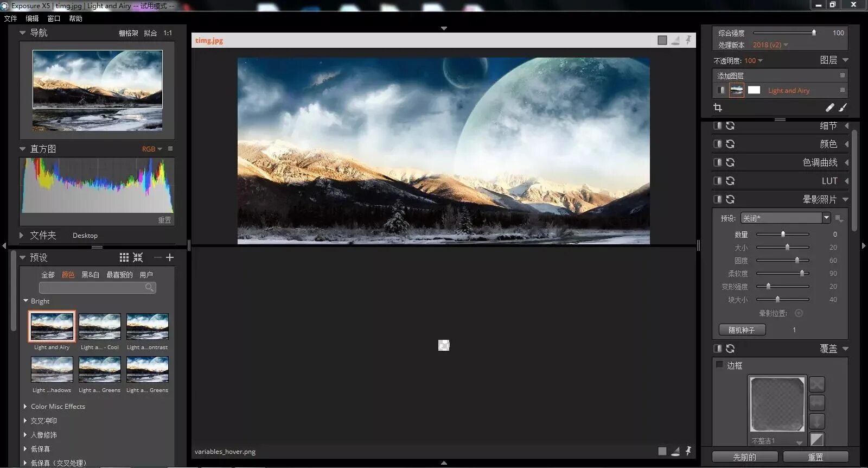Screen dimensions: 868x468
Task: Reset the 覆盖 panel settings
Action: pyautogui.click(x=730, y=349)
